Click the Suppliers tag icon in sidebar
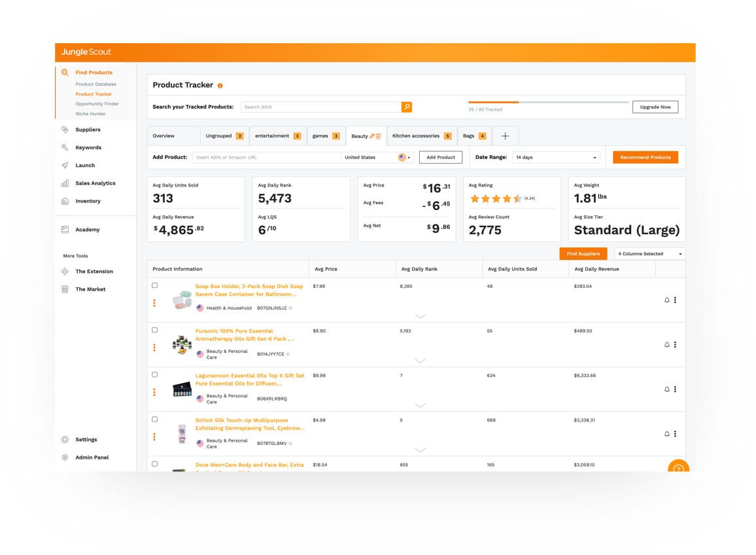The height and width of the screenshot is (555, 756). click(x=65, y=130)
